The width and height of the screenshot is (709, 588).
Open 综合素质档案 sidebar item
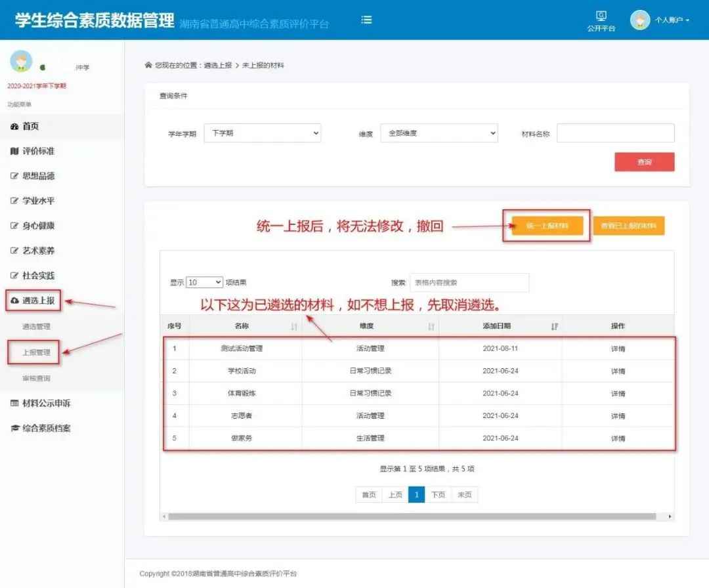pyautogui.click(x=46, y=428)
